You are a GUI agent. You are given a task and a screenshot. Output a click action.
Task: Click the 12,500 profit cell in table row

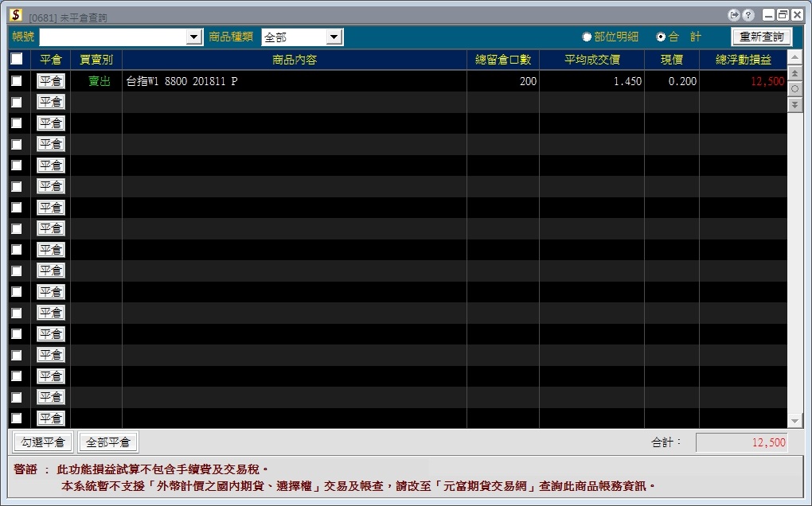[743, 81]
